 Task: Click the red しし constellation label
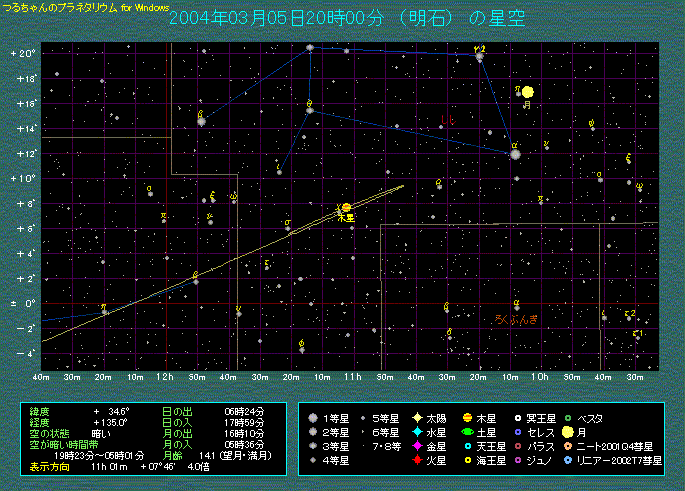[448, 120]
